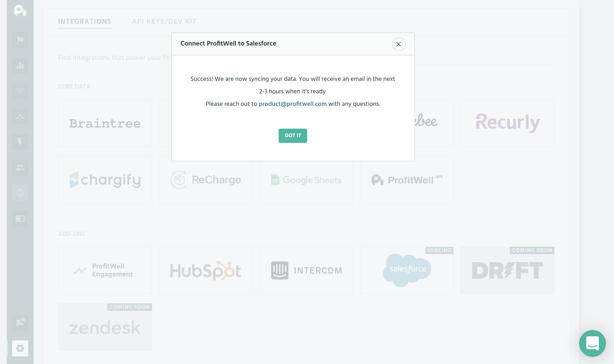Click the SYNCING badge on Salesforce
614x364 pixels.
(439, 250)
